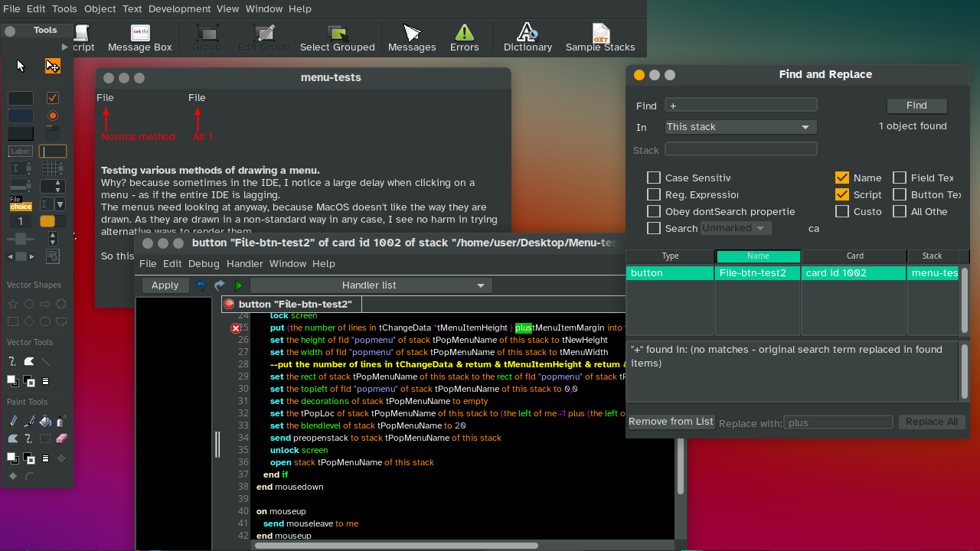The image size is (980, 551).
Task: Select the 'File choice' pulldown menu control
Action: [21, 204]
